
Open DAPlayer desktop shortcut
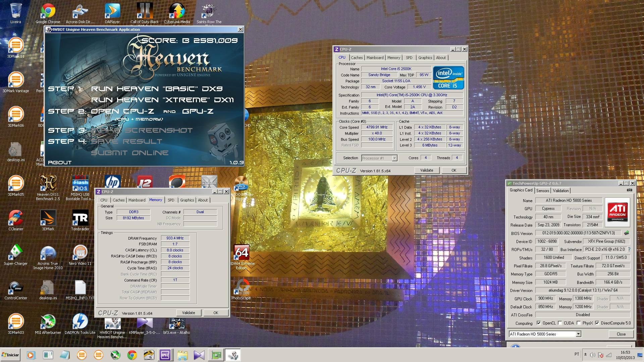pyautogui.click(x=112, y=13)
